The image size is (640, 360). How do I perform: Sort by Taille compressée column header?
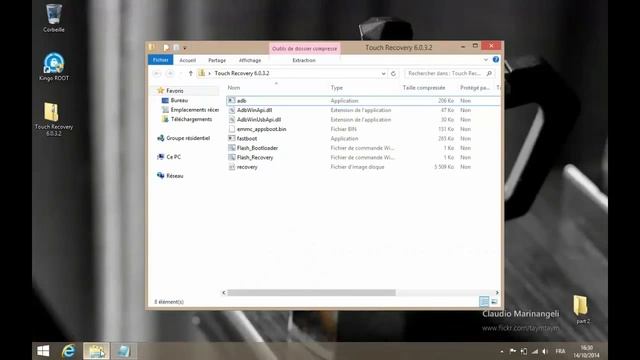[x=424, y=87]
